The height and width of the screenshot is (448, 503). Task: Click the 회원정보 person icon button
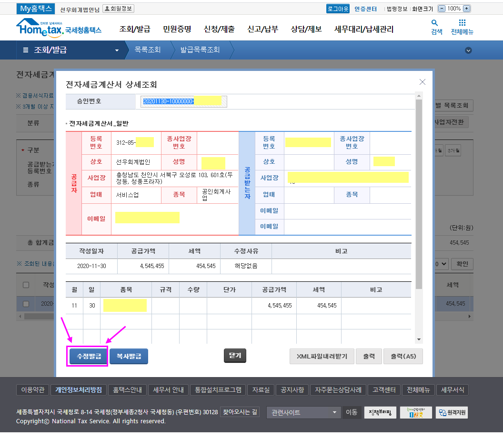[x=119, y=9]
